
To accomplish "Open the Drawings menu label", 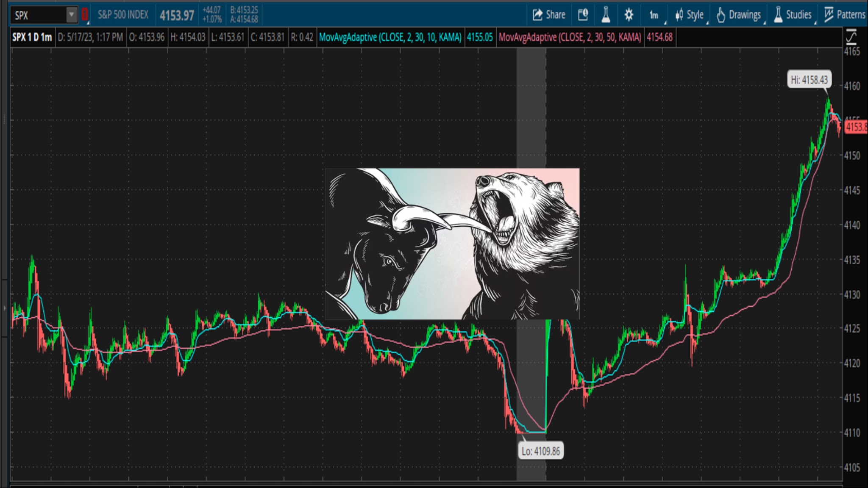I will 745,15.
